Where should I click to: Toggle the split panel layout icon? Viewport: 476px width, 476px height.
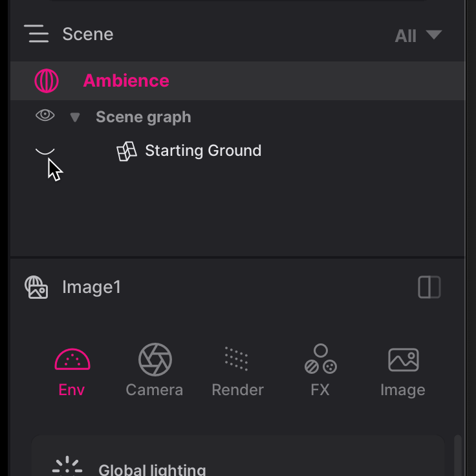coord(429,287)
